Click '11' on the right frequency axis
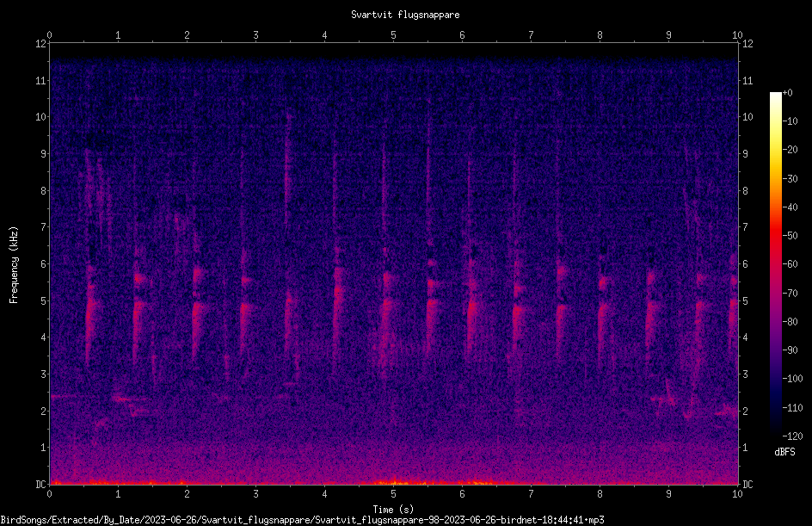The image size is (812, 526). point(747,80)
